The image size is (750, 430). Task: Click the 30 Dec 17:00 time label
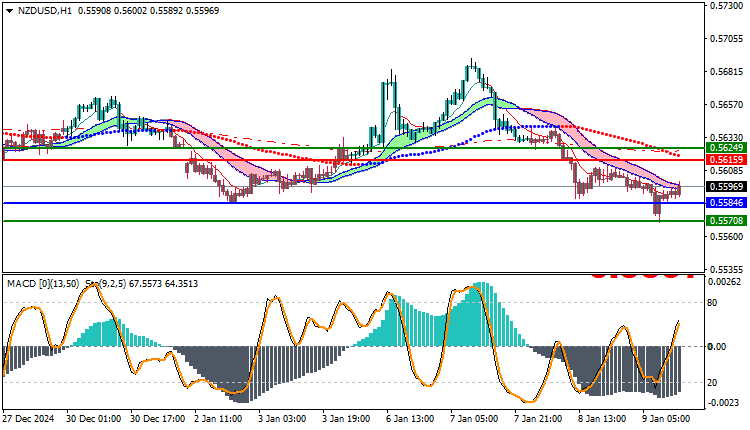click(158, 419)
